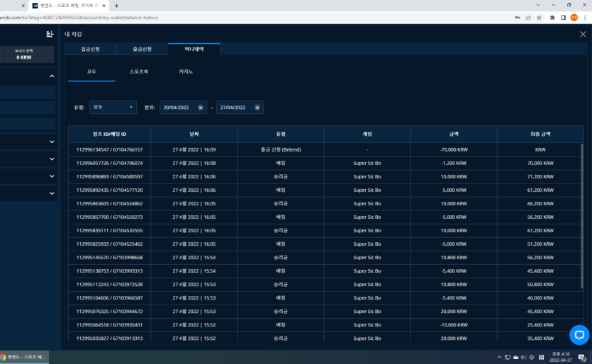Click ID 112995035827 / 67103913313
This screenshot has width=592, height=364.
[x=109, y=339]
